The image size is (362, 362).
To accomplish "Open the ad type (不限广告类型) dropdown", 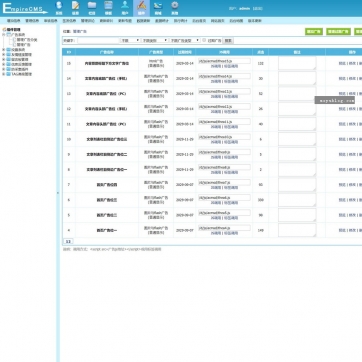I will click(185, 40).
